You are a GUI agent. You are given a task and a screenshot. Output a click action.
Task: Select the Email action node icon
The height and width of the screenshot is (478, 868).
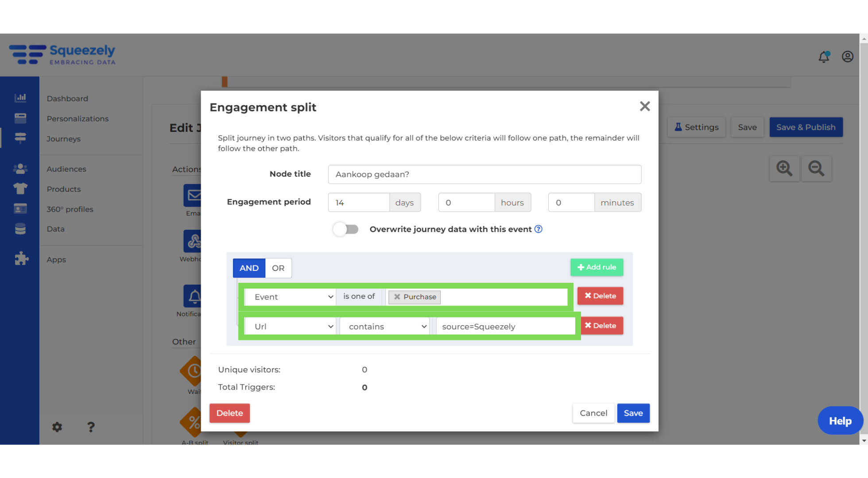tap(193, 195)
